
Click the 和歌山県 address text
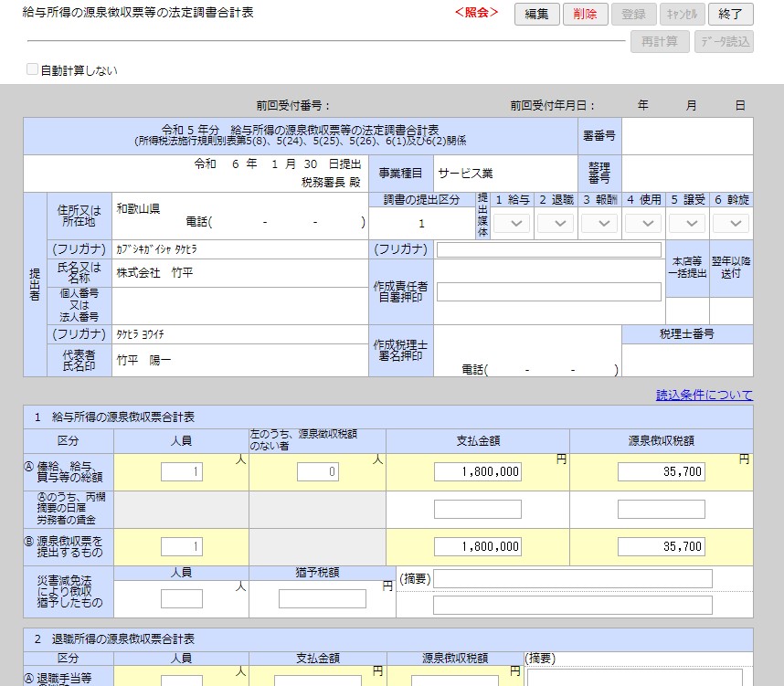click(138, 209)
